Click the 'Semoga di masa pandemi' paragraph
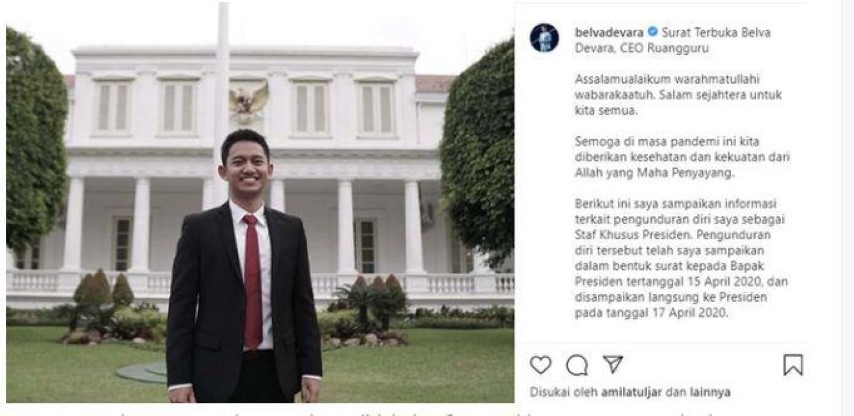The image size is (854, 416). point(682,157)
